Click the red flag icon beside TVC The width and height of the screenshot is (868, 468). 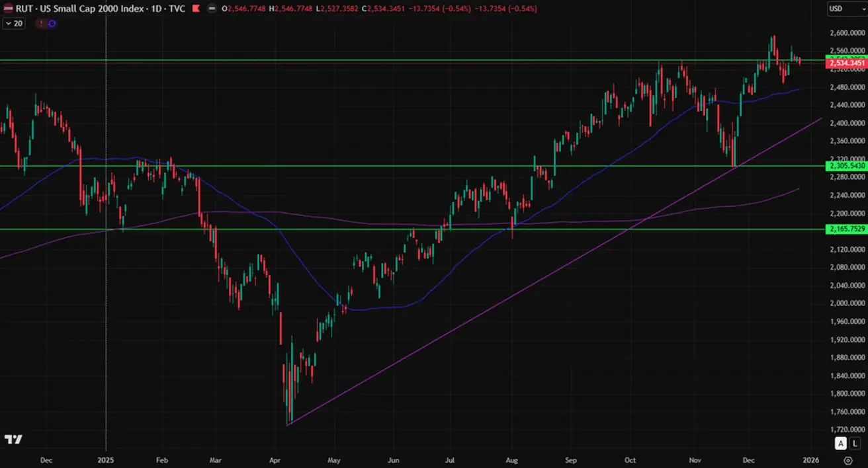point(196,9)
